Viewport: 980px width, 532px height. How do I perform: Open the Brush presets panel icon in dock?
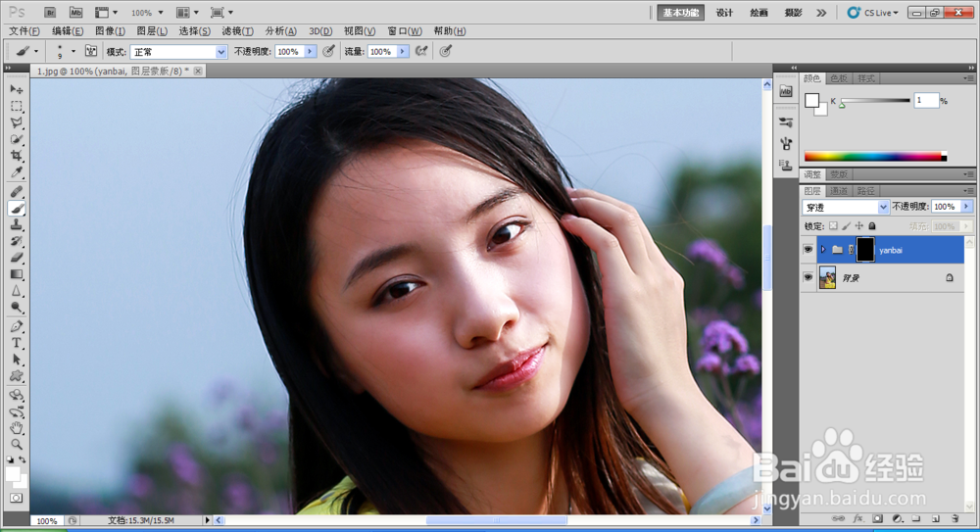pos(786,122)
